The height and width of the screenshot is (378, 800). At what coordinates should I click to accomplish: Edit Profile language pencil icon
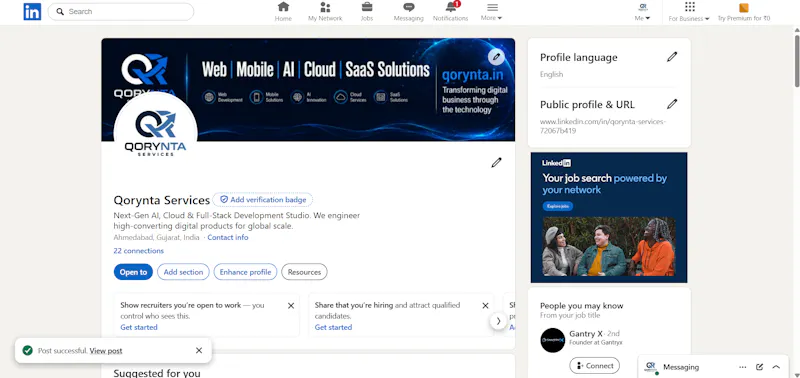tap(672, 57)
